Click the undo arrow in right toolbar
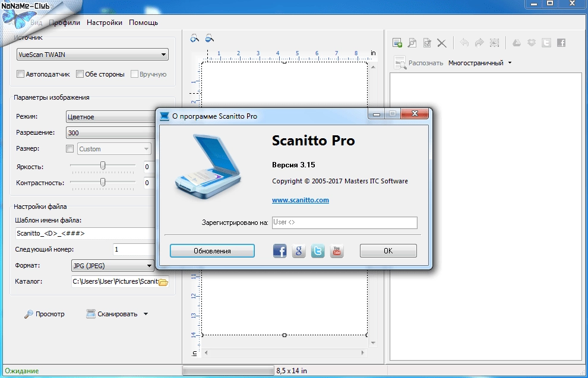This screenshot has height=378, width=588. [464, 43]
